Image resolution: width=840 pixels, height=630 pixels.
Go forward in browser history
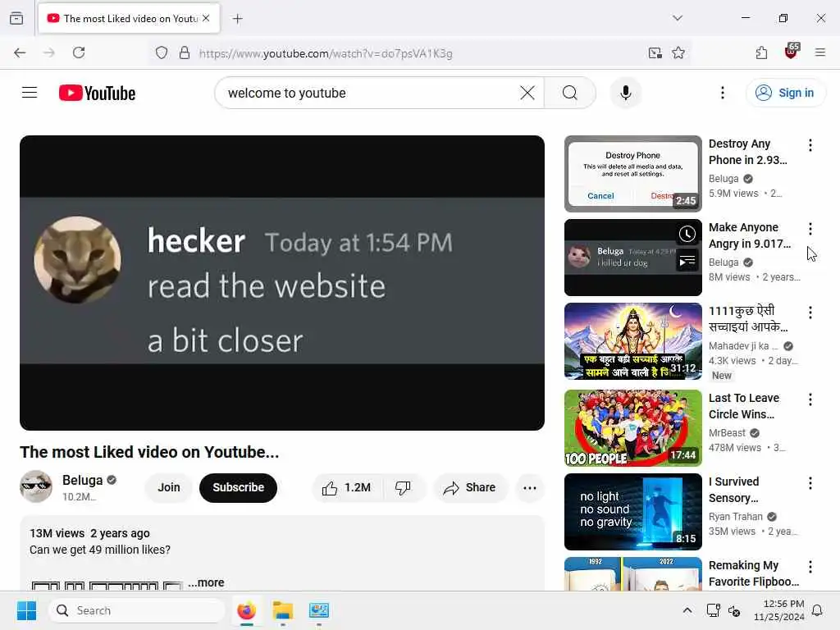tap(48, 52)
